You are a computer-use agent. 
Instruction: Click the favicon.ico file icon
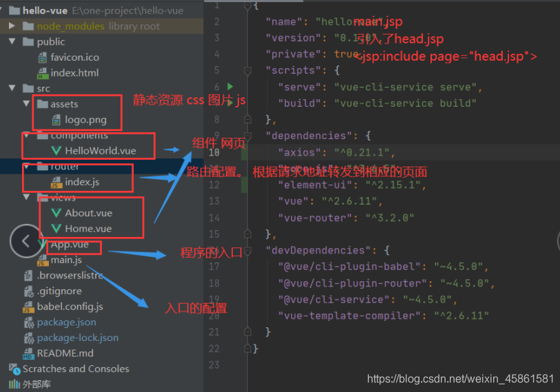point(43,57)
